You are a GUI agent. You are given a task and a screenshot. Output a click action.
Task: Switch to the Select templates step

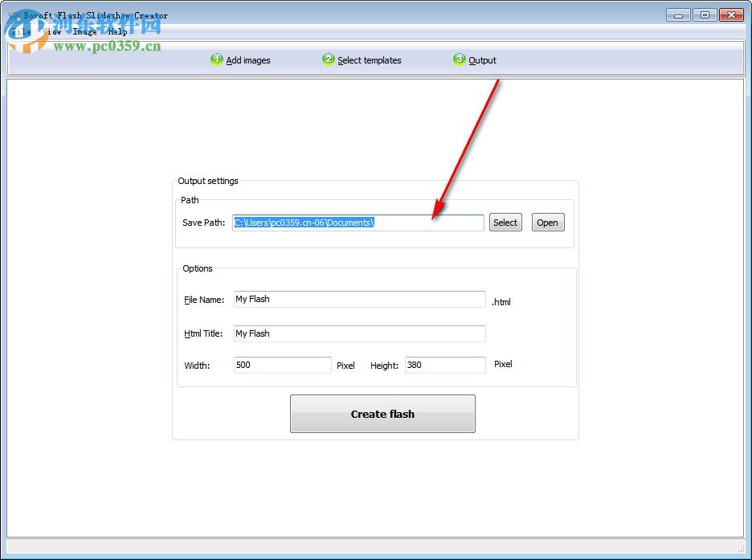[x=369, y=59]
